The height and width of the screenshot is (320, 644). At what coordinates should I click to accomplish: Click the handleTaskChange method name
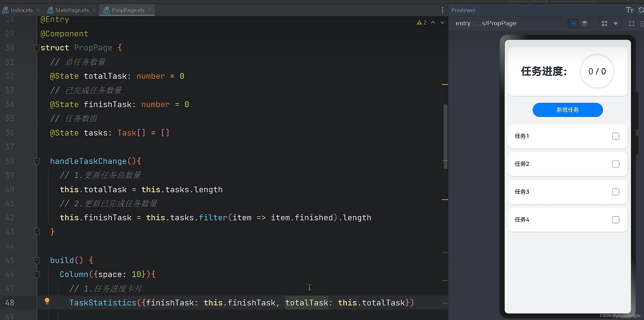[x=88, y=161]
